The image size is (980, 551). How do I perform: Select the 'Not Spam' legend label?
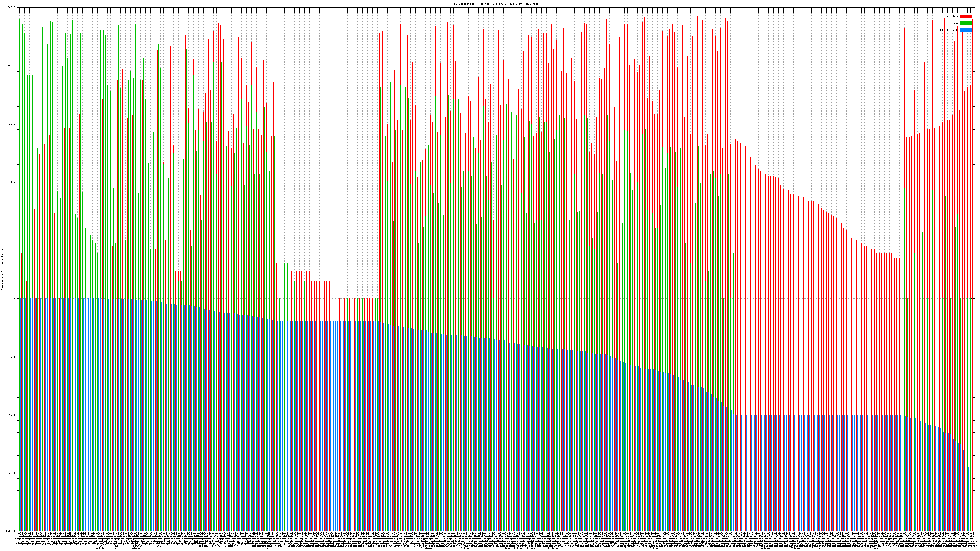click(953, 16)
